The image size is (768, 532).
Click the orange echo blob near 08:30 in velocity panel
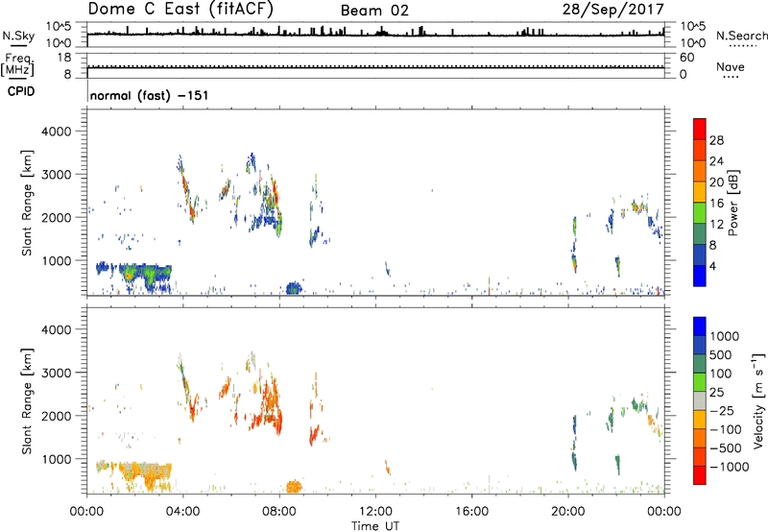pos(294,487)
